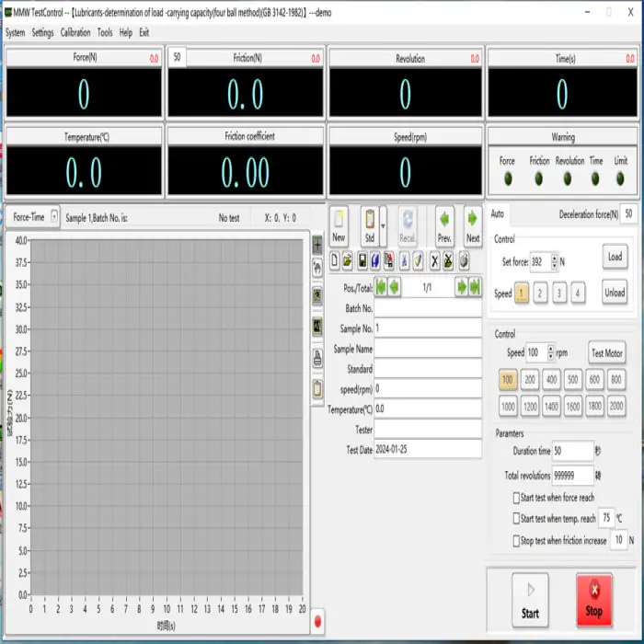Click the New test icon button
644x644 pixels.
[x=339, y=224]
